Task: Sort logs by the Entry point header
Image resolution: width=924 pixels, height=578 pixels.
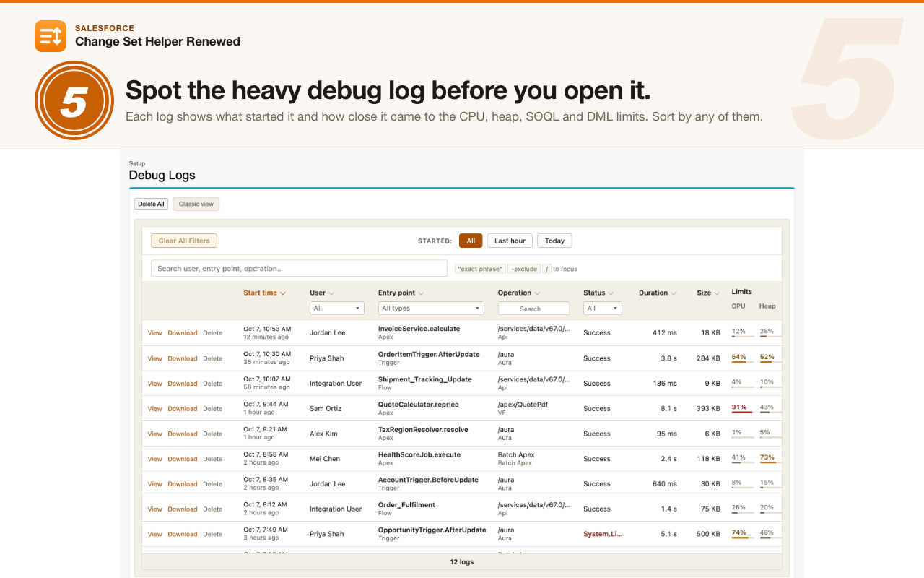Action: [x=401, y=293]
